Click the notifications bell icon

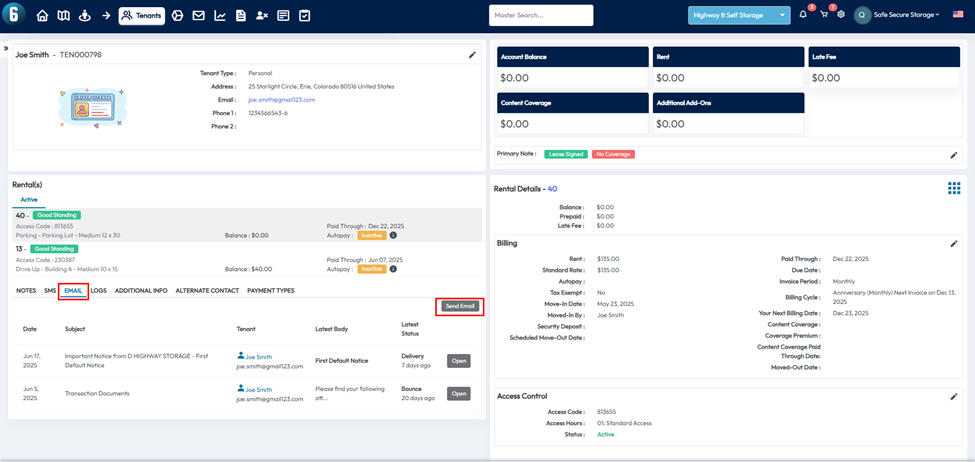pos(802,15)
